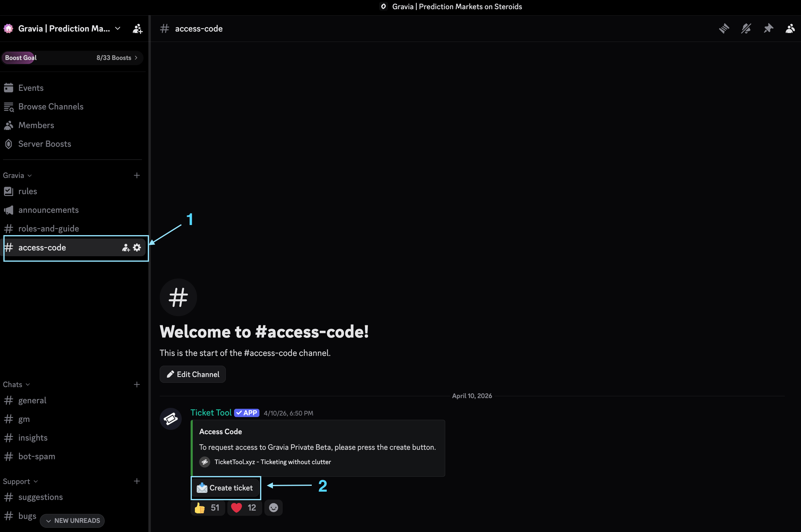Click the invite people icon beside server name
The height and width of the screenshot is (532, 801).
tap(137, 28)
